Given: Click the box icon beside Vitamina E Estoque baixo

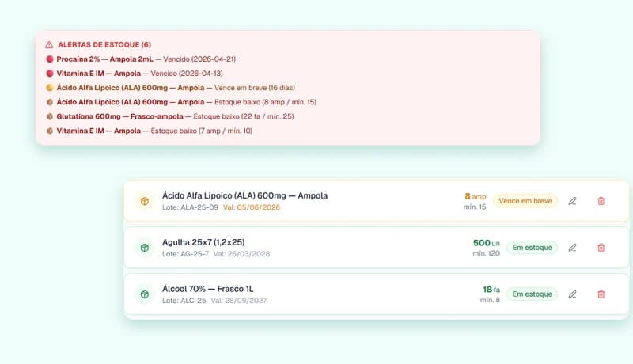Looking at the screenshot, I should point(50,131).
